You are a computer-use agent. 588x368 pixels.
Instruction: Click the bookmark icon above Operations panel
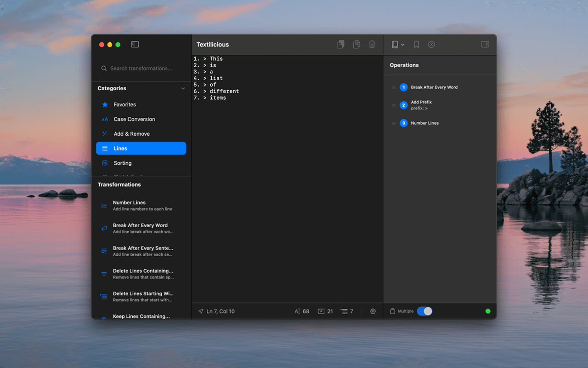coord(416,44)
